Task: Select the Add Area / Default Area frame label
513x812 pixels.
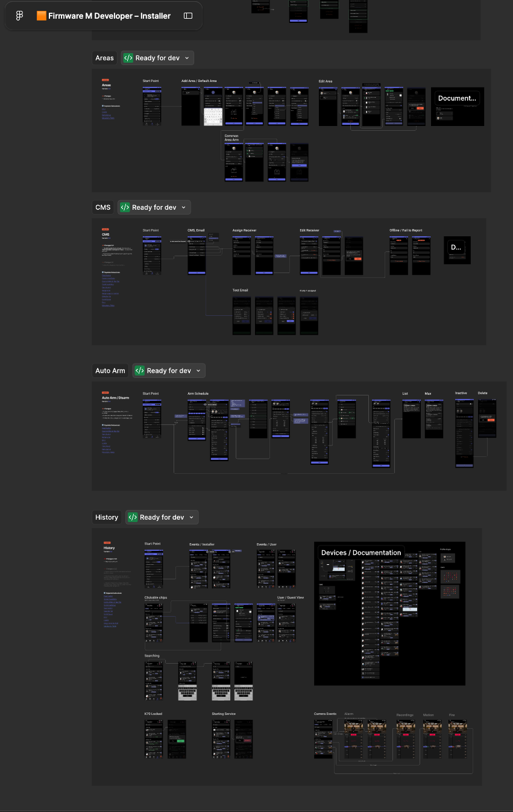Action: (x=199, y=81)
